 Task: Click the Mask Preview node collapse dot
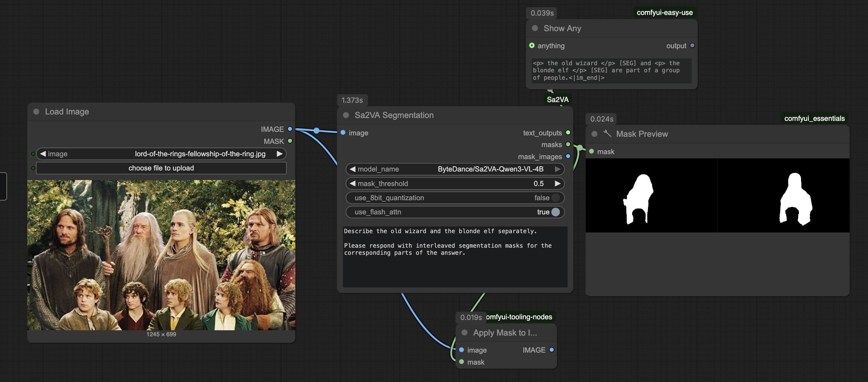click(594, 134)
